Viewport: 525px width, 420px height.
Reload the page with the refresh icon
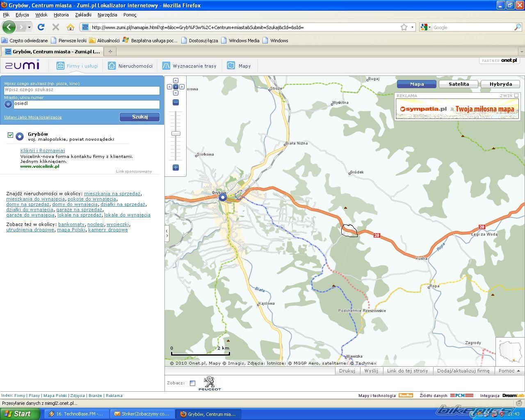pyautogui.click(x=41, y=27)
